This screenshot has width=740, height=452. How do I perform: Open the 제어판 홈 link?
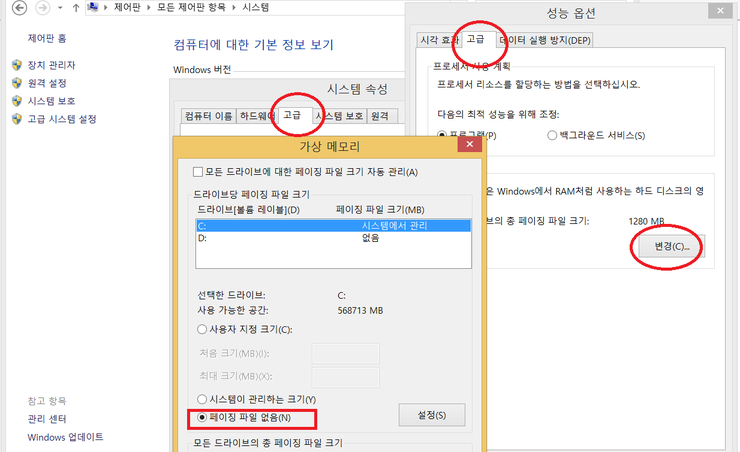[47, 38]
